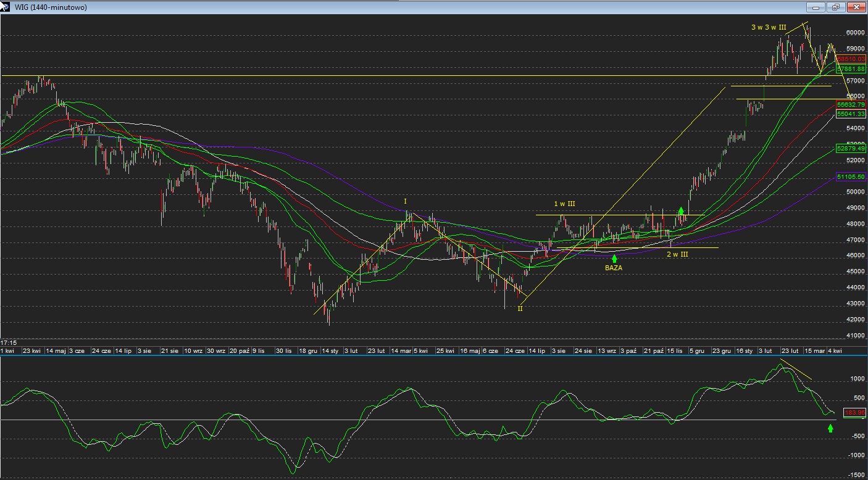Select the red 55632.79 average label
Image resolution: width=868 pixels, height=480 pixels.
click(851, 104)
